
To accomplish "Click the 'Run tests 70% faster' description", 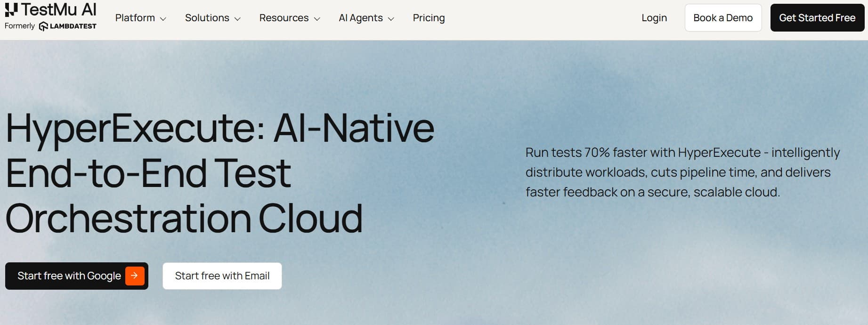I will [x=682, y=172].
